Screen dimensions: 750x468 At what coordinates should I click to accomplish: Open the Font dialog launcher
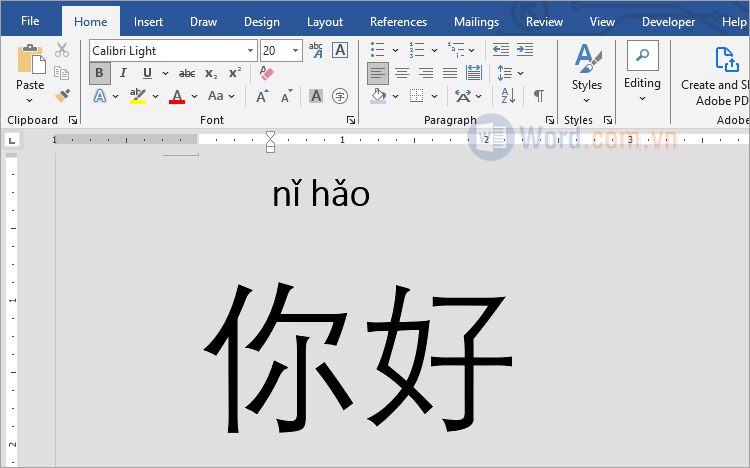351,120
